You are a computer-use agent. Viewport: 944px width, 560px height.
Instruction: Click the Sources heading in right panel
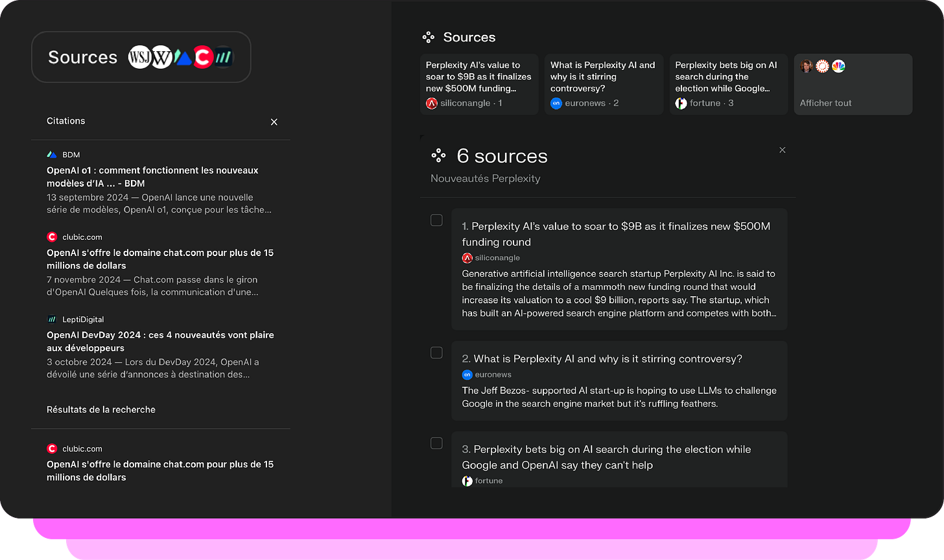(469, 38)
